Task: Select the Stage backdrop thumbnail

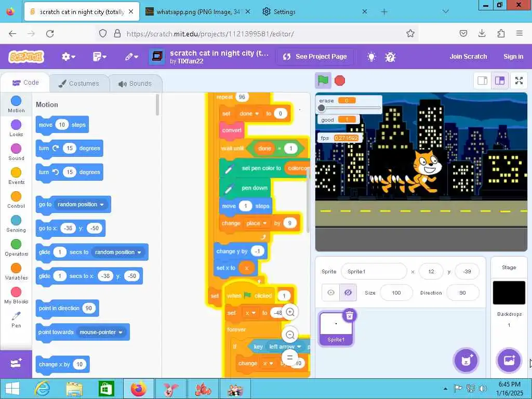Action: pos(509,293)
